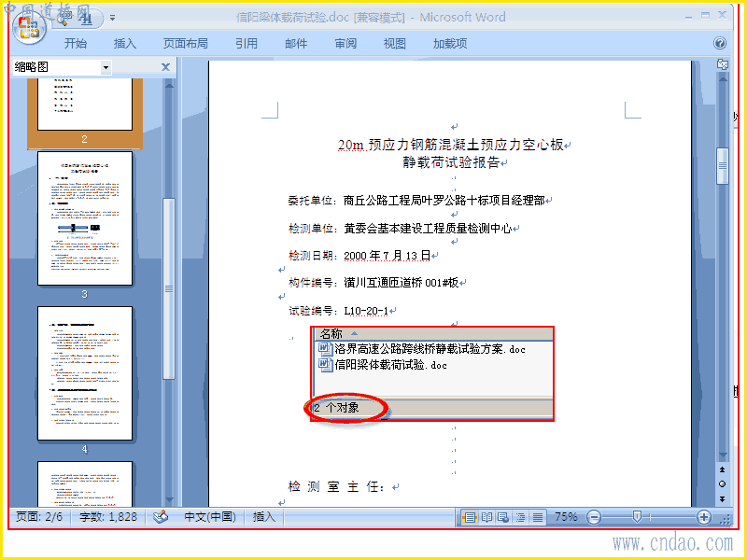Open Word Help question mark icon
Image resolution: width=747 pixels, height=560 pixels.
pos(720,43)
